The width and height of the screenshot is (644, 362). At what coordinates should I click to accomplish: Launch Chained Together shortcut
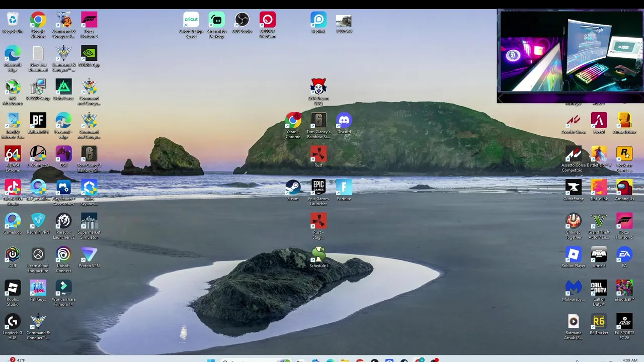(574, 226)
